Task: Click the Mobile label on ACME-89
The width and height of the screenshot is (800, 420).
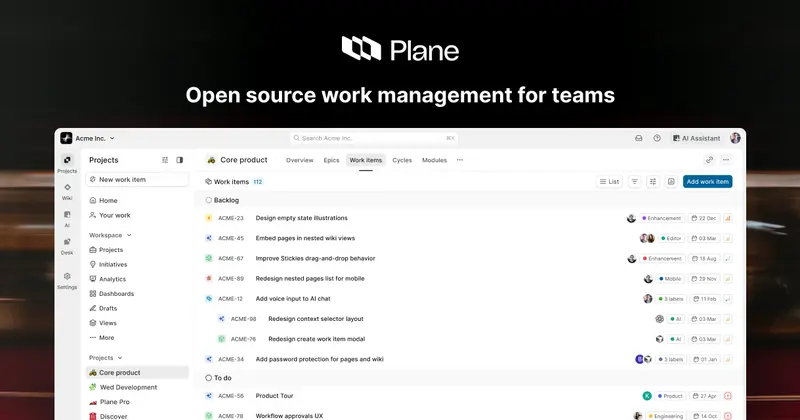Action: tap(670, 279)
